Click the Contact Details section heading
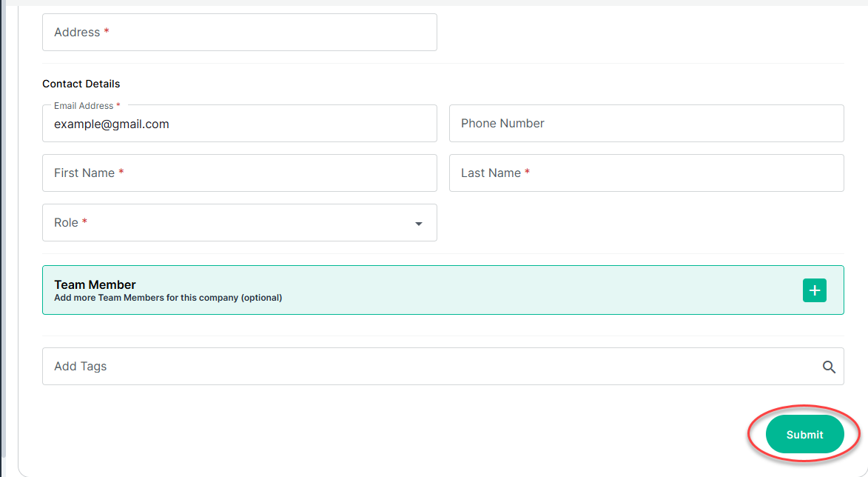This screenshot has height=477, width=868. coord(81,84)
